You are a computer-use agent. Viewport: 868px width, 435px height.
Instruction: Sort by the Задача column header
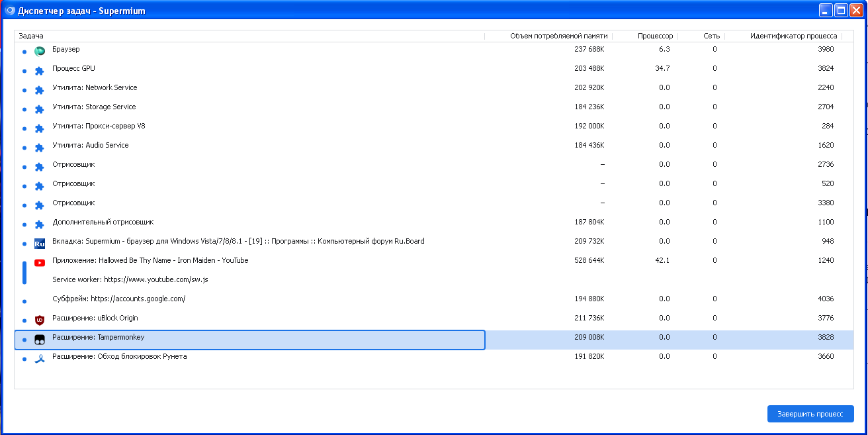click(249, 36)
